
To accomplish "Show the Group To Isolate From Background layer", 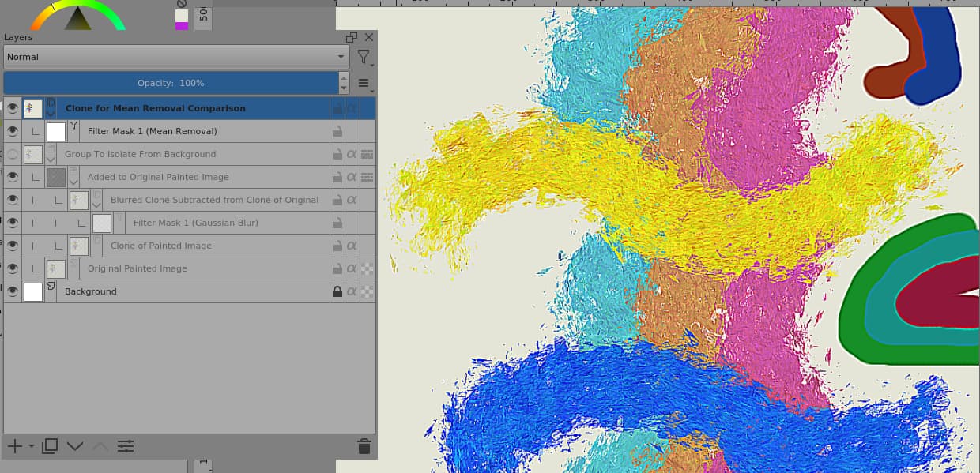I will click(x=13, y=154).
